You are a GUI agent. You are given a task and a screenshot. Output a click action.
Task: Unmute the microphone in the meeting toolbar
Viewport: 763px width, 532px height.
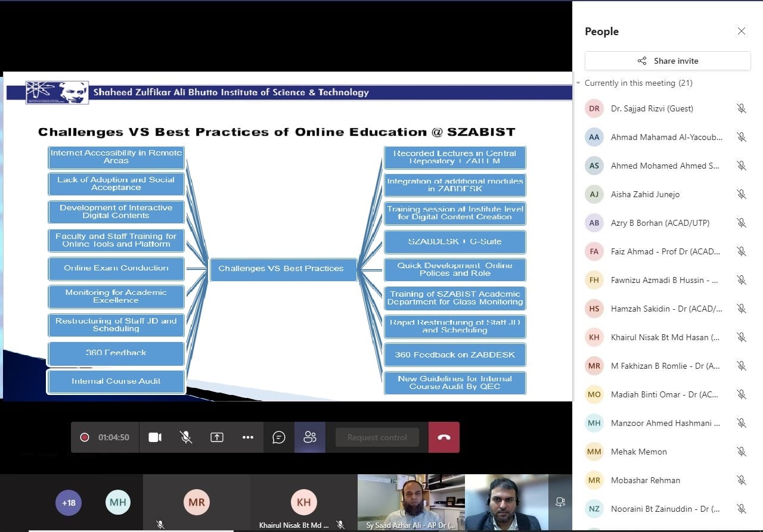pyautogui.click(x=186, y=437)
